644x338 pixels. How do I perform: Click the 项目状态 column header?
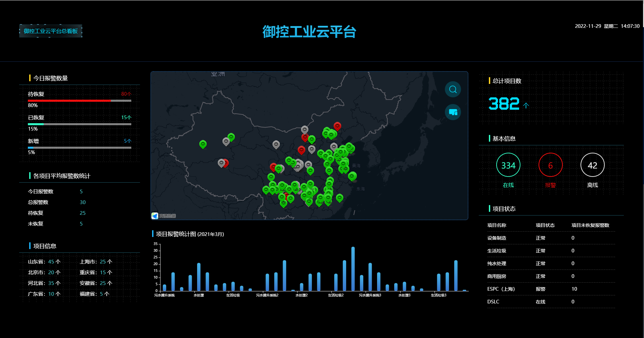(x=545, y=225)
